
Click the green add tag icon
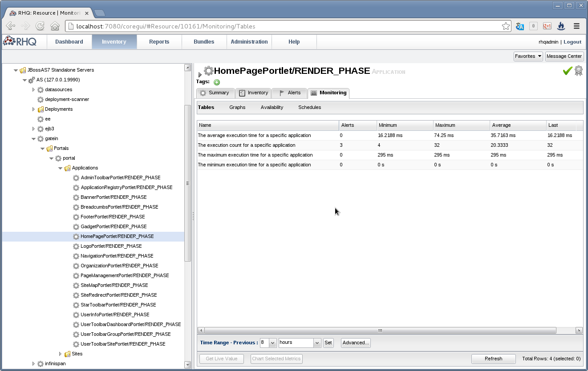click(x=217, y=82)
